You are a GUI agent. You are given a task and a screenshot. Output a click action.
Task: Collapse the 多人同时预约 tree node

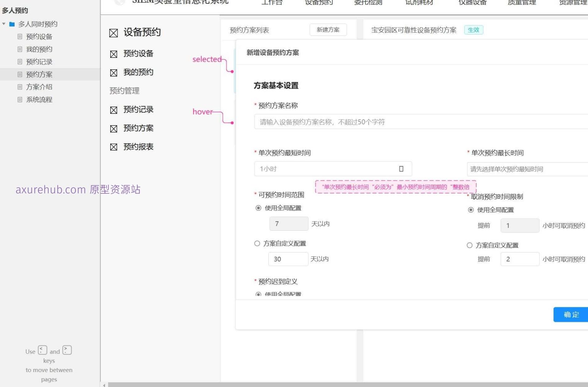4,24
